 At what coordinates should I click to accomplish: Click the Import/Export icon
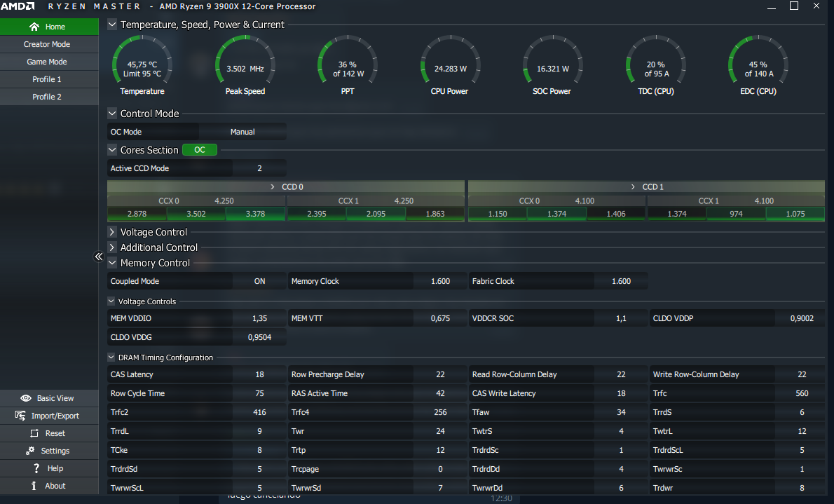(20, 416)
